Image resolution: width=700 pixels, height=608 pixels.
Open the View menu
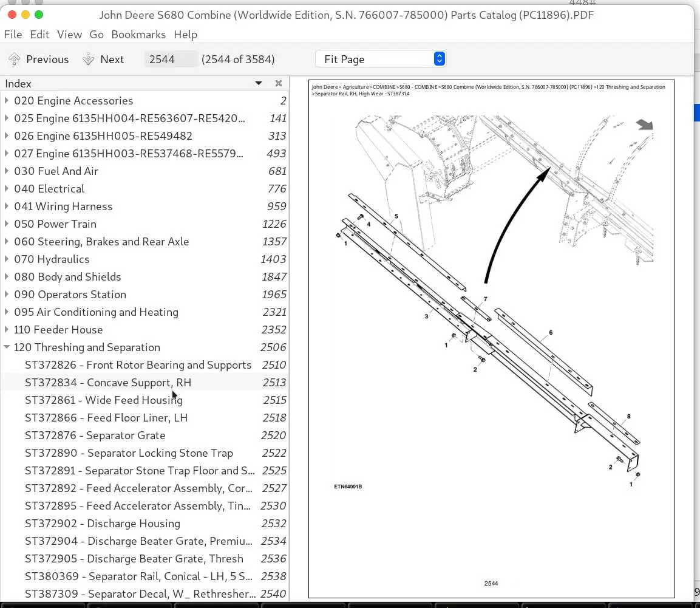pos(69,35)
